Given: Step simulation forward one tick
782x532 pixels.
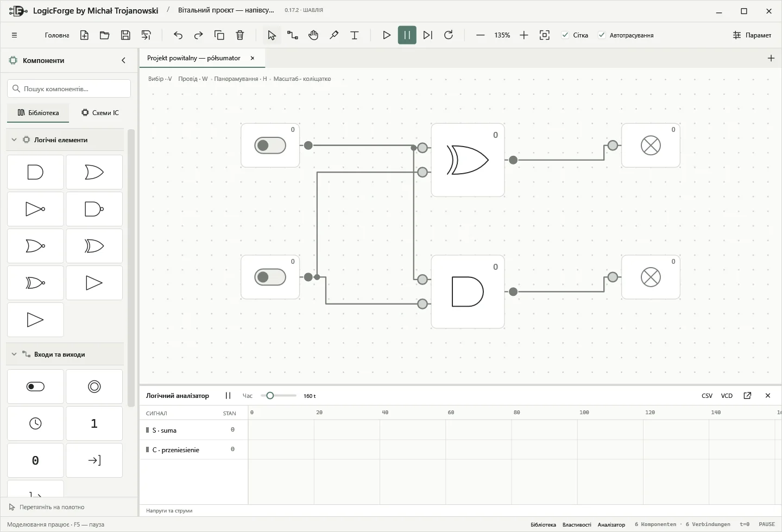Looking at the screenshot, I should point(428,35).
